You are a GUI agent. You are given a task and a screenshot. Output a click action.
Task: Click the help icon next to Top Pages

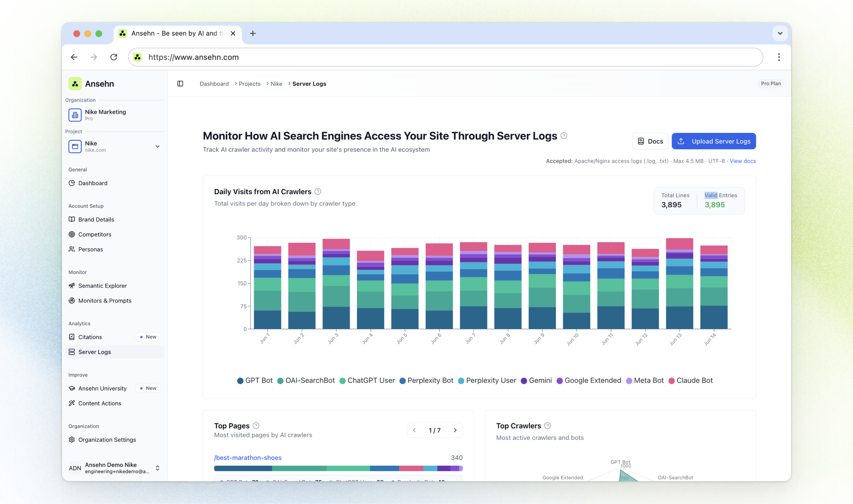pos(256,426)
